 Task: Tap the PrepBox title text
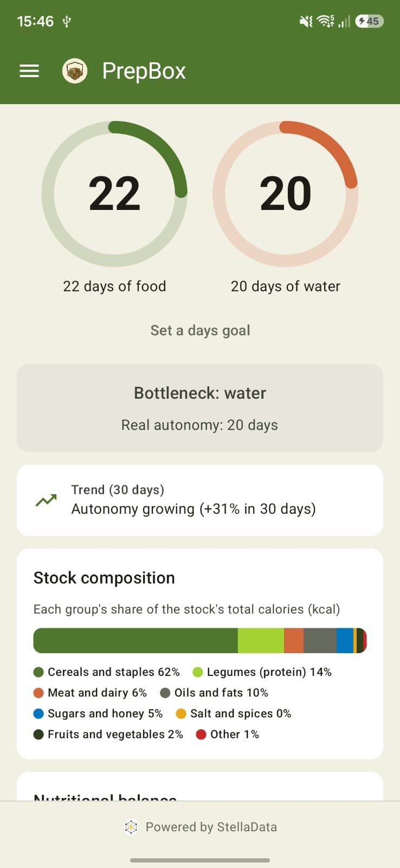(144, 71)
